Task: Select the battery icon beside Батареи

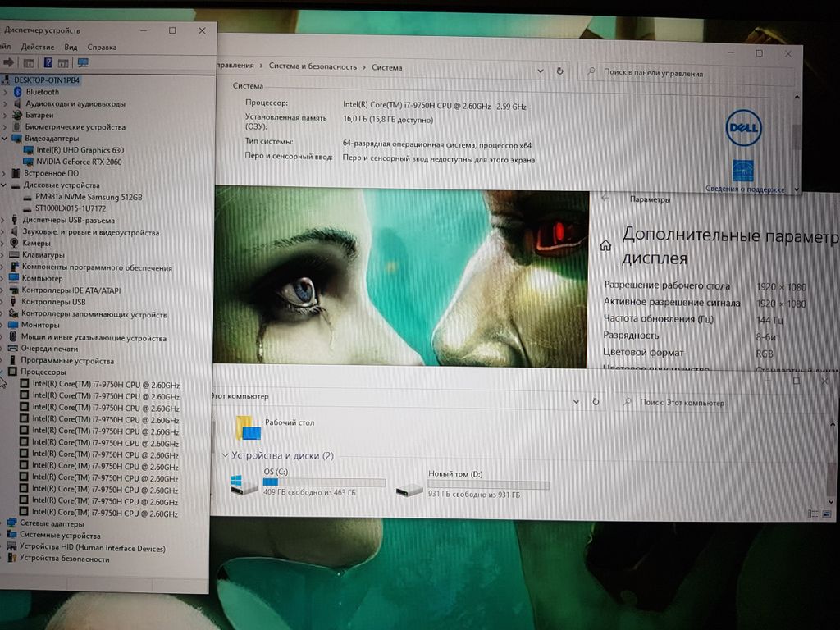Action: 17,115
